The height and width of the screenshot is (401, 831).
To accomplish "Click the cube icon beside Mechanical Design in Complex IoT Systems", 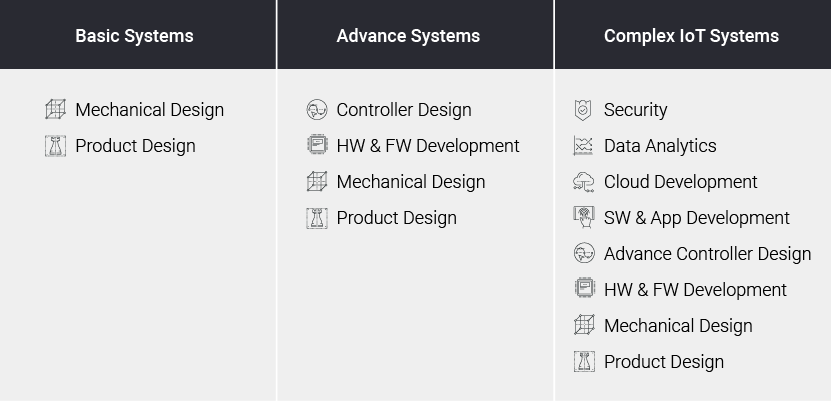I will (584, 326).
